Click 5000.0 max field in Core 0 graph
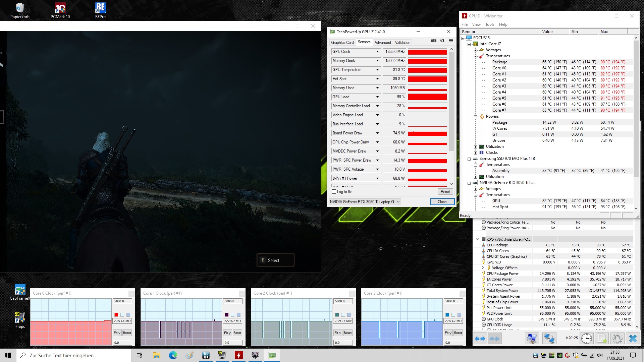Image resolution: width=644 pixels, height=362 pixels. pyautogui.click(x=122, y=301)
